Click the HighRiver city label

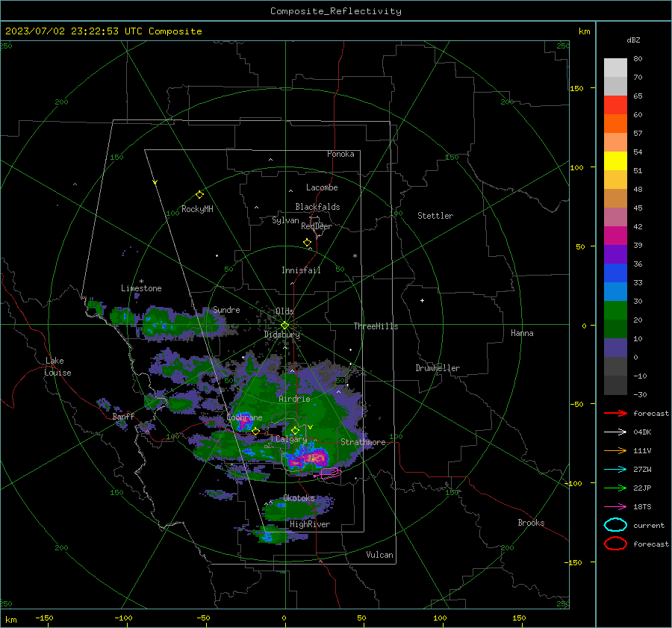pos(310,524)
